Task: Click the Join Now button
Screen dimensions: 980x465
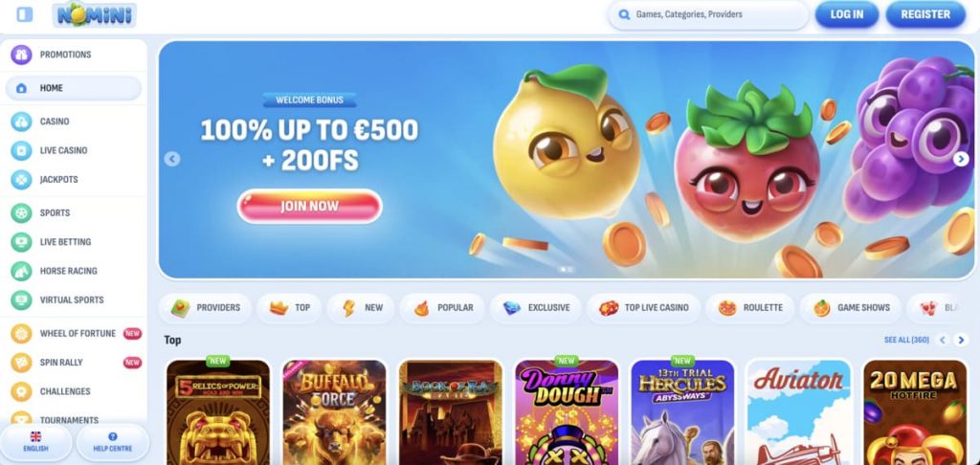Action: tap(309, 207)
